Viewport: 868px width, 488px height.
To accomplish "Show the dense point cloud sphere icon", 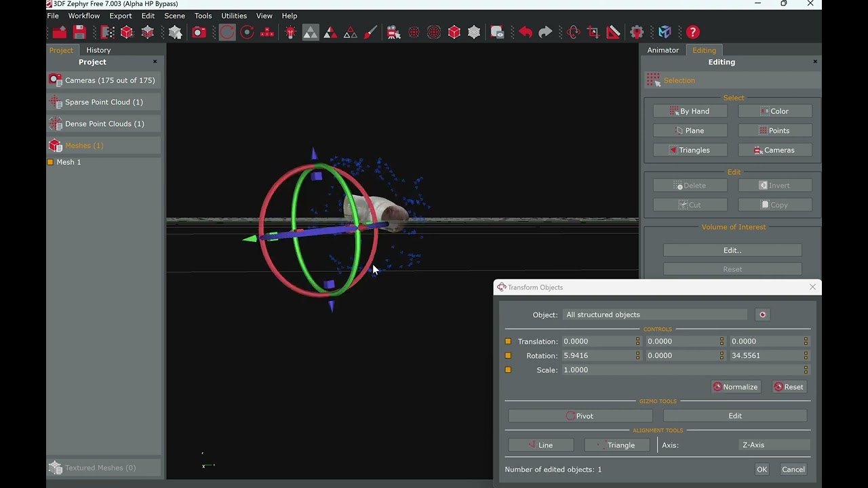I will point(434,32).
